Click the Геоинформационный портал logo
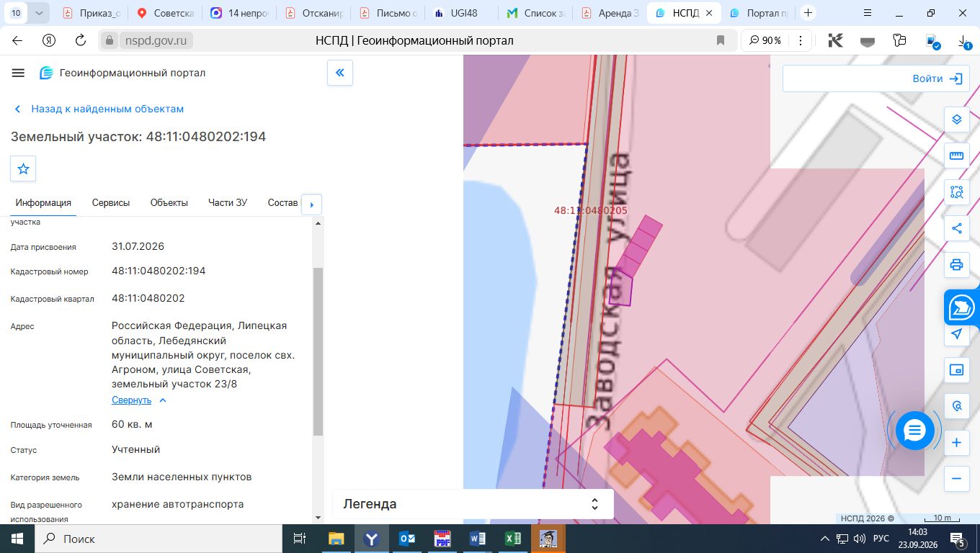The image size is (980, 553). pos(122,73)
